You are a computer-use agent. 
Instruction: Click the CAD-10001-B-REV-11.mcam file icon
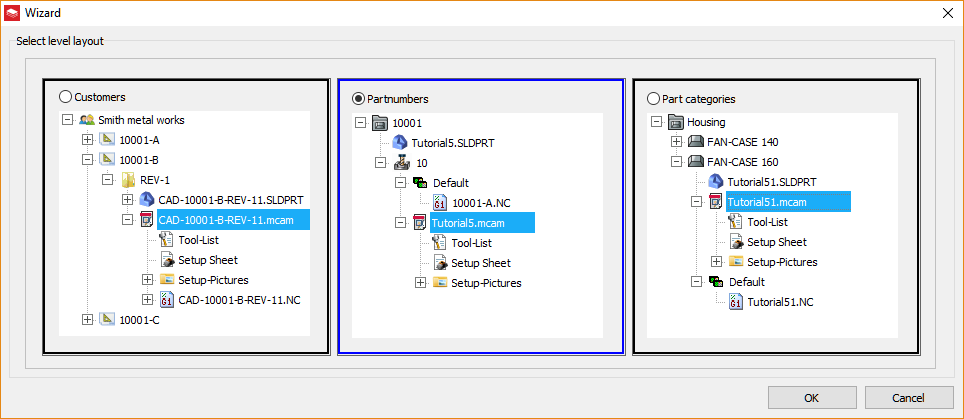[146, 219]
